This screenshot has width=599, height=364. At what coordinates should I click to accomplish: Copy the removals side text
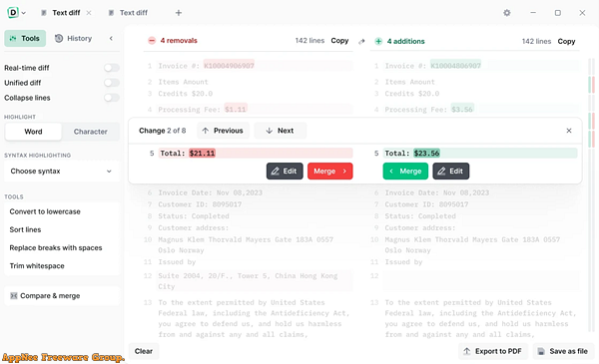point(339,41)
